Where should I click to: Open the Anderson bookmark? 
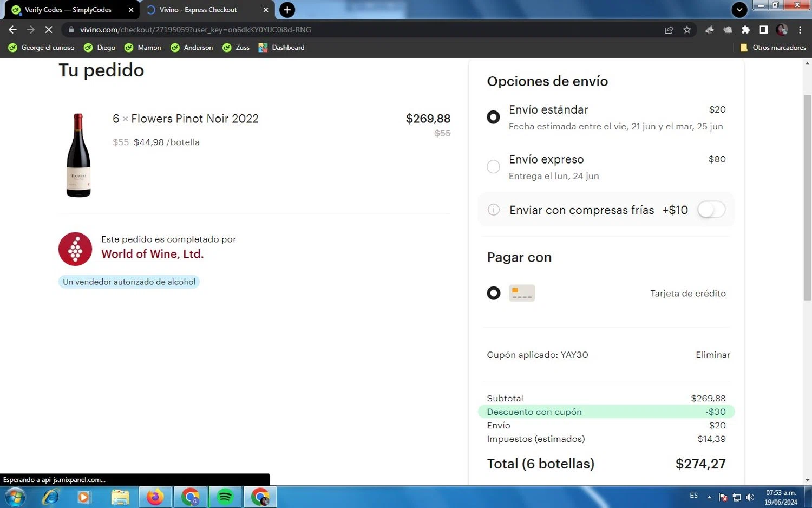[192, 48]
